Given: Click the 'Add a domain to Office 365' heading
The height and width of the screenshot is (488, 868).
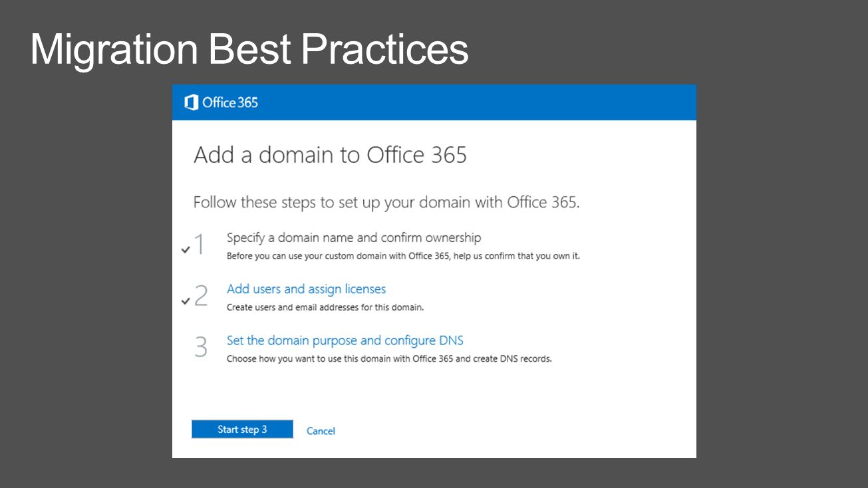Looking at the screenshot, I should [x=330, y=155].
